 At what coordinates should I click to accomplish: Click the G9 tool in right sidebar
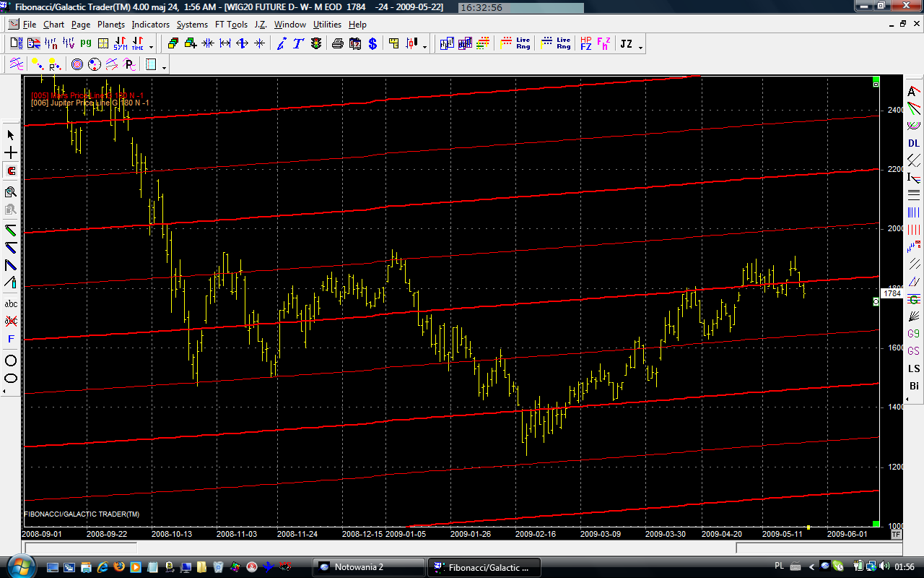pyautogui.click(x=914, y=334)
